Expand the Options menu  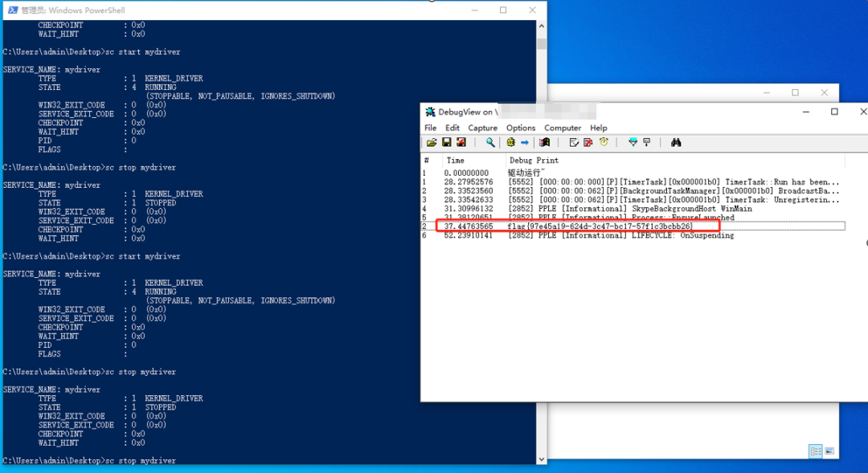click(521, 128)
